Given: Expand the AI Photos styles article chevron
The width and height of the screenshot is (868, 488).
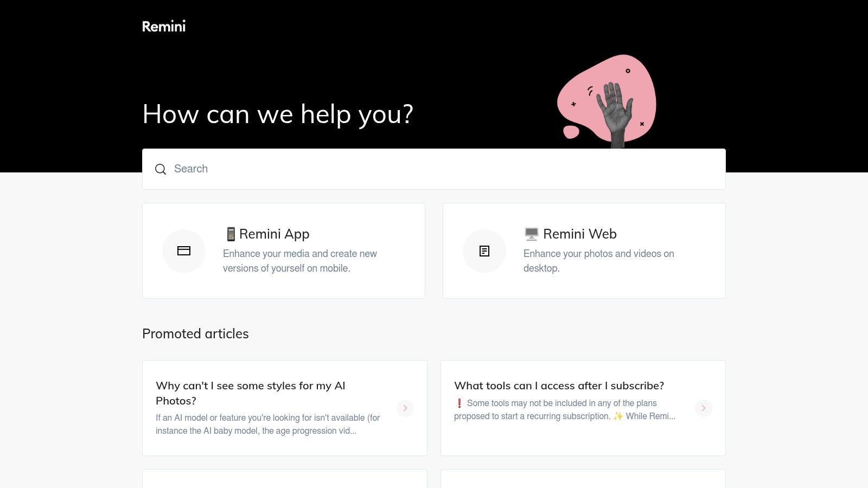Looking at the screenshot, I should pos(405,408).
